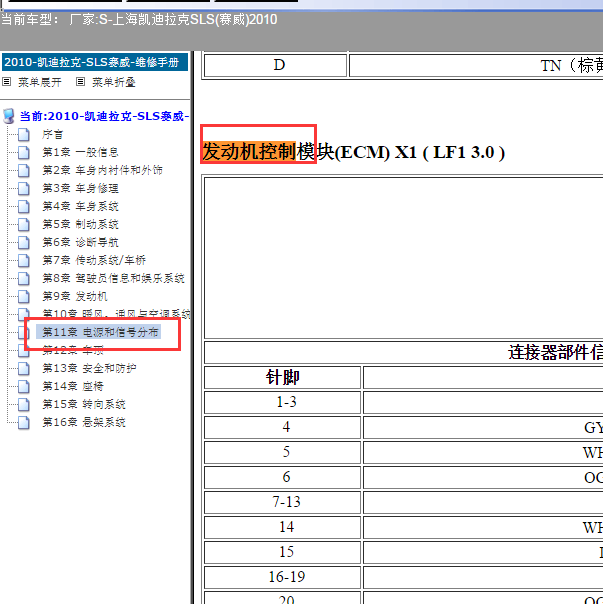Open chapter 第5章 制动系统

tap(80, 224)
